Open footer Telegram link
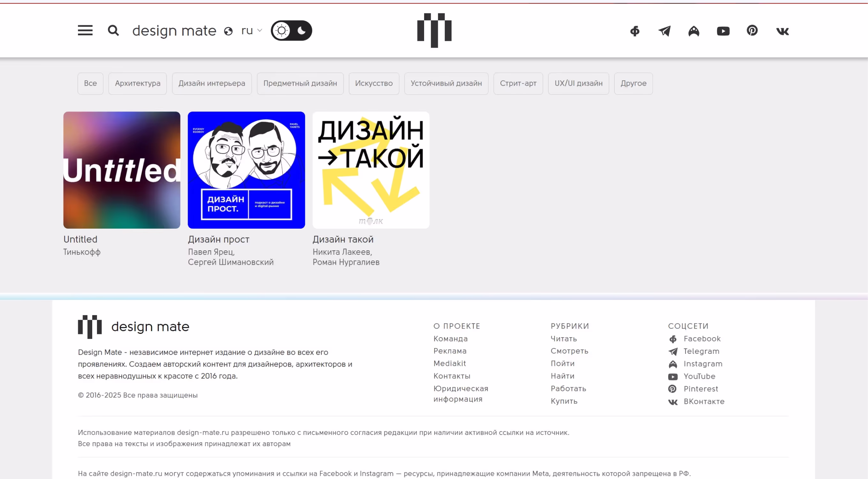Screen dimensions: 868x479 coord(701,351)
